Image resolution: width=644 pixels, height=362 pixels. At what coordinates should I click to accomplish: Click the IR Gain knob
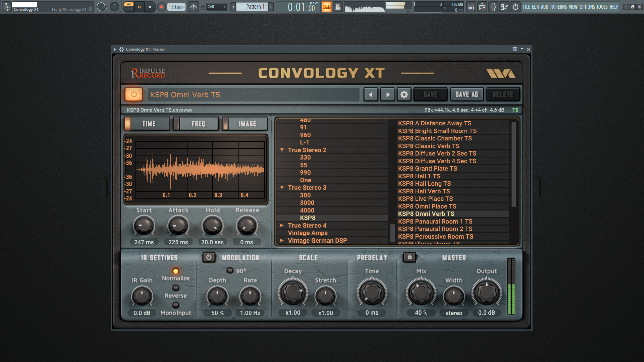coord(142,297)
